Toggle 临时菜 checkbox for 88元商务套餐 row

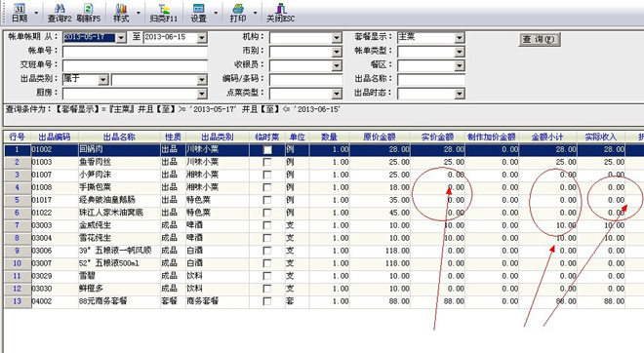point(267,301)
